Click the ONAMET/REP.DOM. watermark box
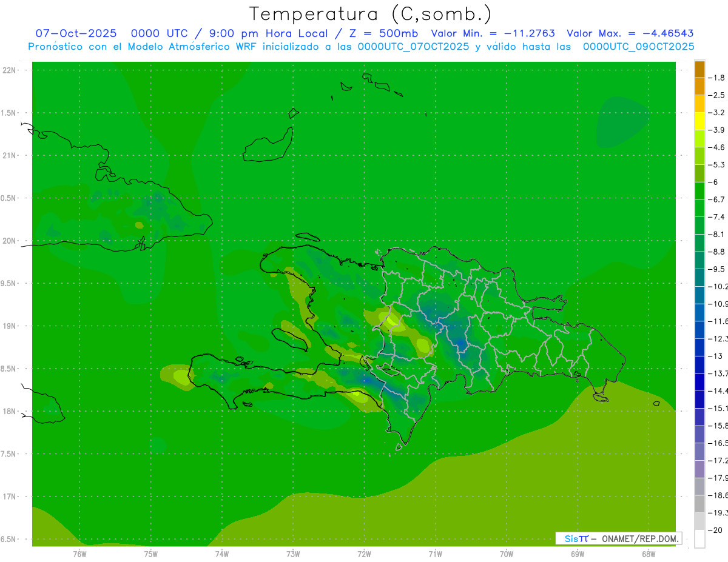The image size is (728, 562). click(x=618, y=538)
